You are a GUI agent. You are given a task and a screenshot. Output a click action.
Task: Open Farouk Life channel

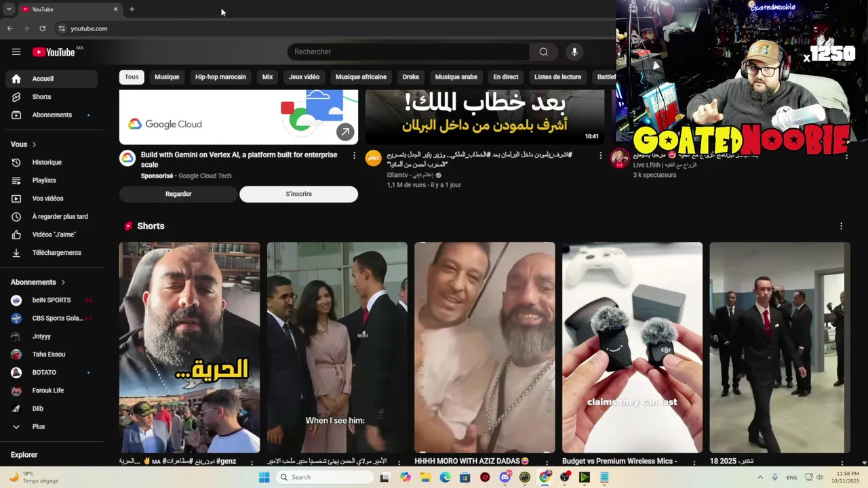tap(52, 390)
